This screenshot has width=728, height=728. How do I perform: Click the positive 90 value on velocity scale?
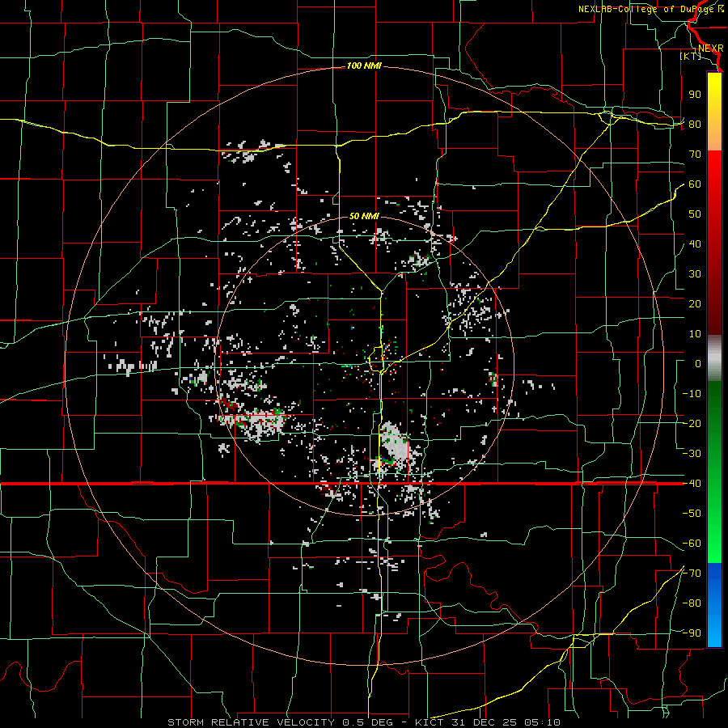pyautogui.click(x=695, y=95)
